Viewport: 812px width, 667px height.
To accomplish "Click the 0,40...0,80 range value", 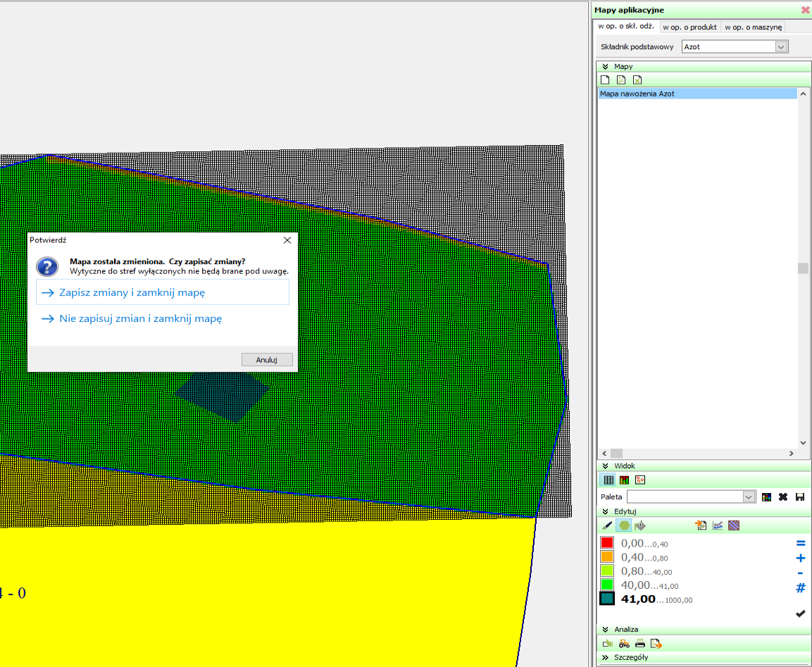I will pyautogui.click(x=644, y=557).
